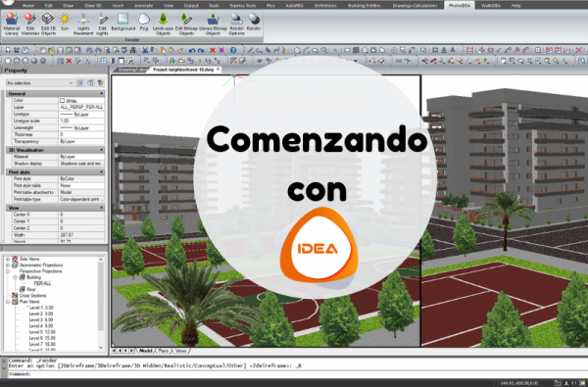Close the Project neighborhood dwg tab
This screenshot has width=588, height=387.
click(218, 70)
